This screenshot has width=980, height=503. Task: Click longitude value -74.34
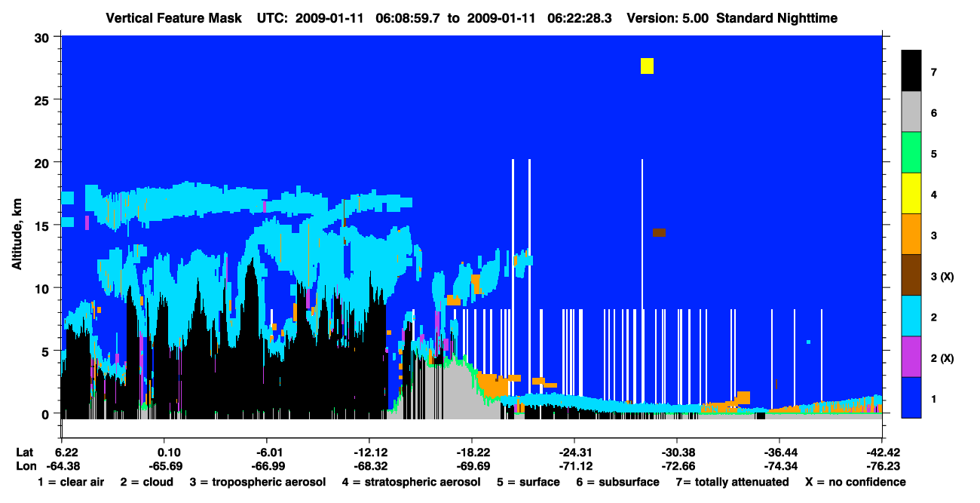tap(779, 466)
